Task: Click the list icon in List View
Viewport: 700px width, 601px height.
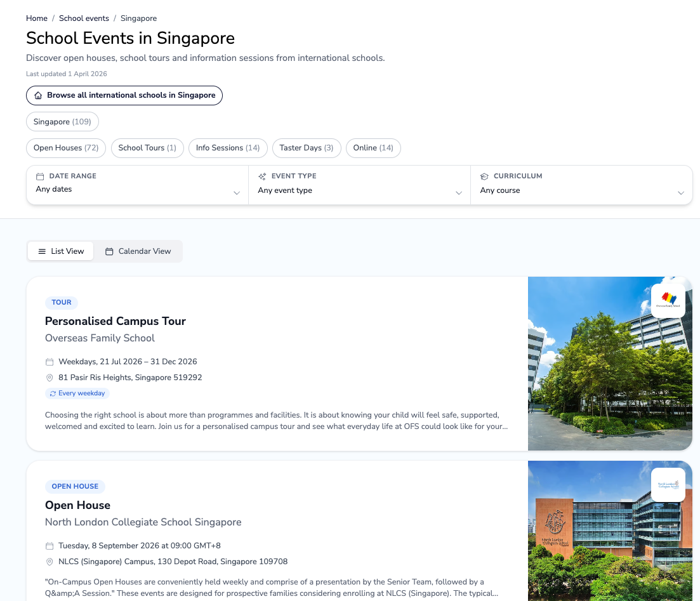Action: point(42,251)
